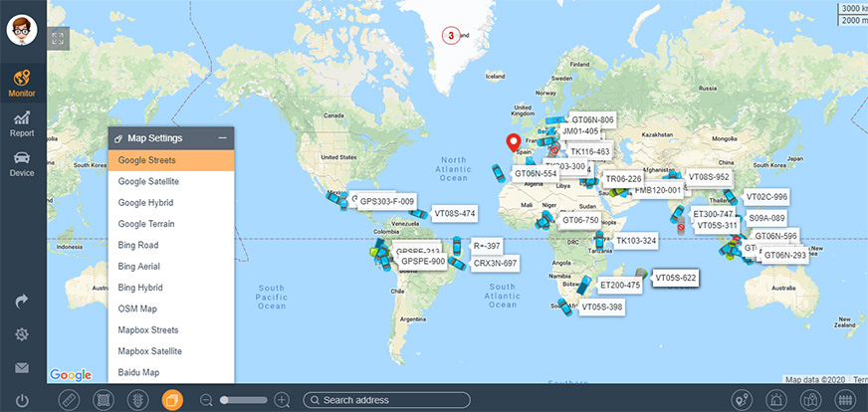Click device label CRX3N-697
This screenshot has height=412, width=868.
(495, 264)
